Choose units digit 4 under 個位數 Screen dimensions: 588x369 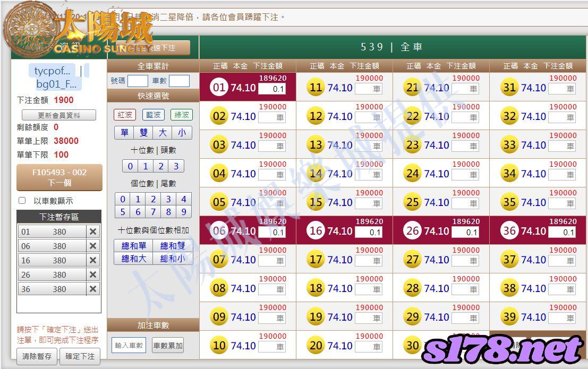pos(184,199)
